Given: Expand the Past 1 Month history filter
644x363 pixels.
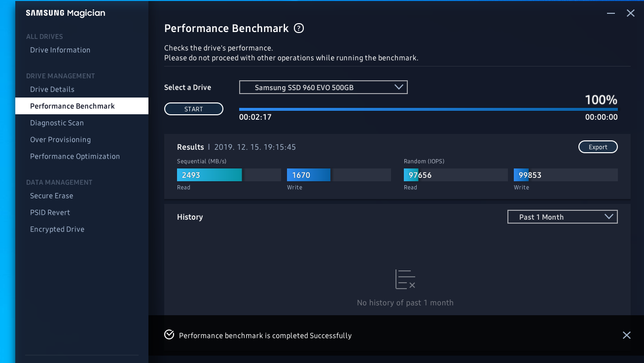Looking at the screenshot, I should pos(563,217).
